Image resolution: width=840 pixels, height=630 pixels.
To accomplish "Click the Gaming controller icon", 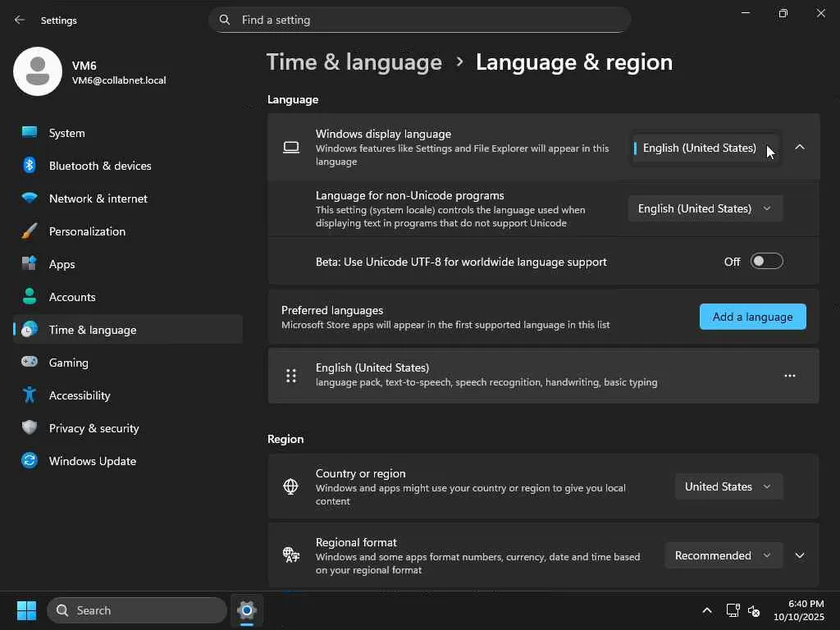I will click(x=30, y=363).
